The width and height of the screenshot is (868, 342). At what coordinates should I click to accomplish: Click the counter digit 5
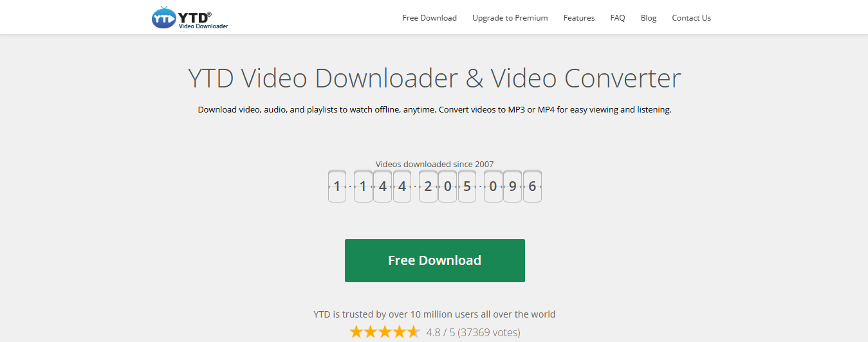[x=467, y=186]
